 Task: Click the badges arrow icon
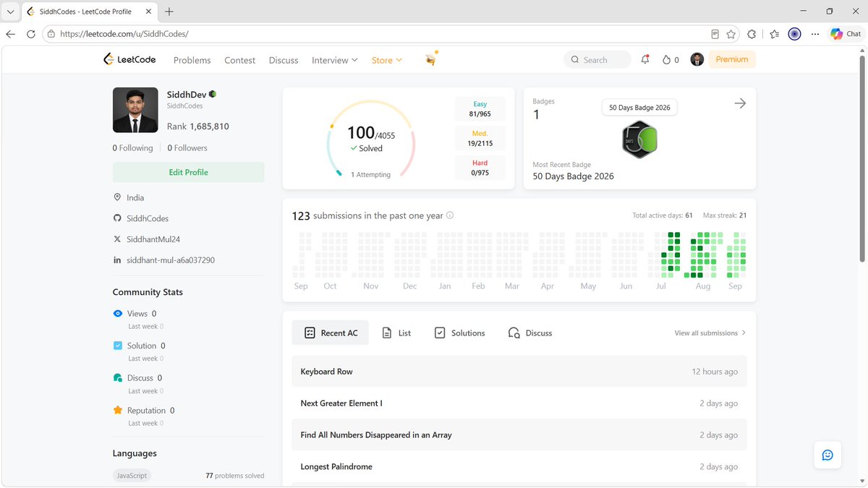click(740, 103)
